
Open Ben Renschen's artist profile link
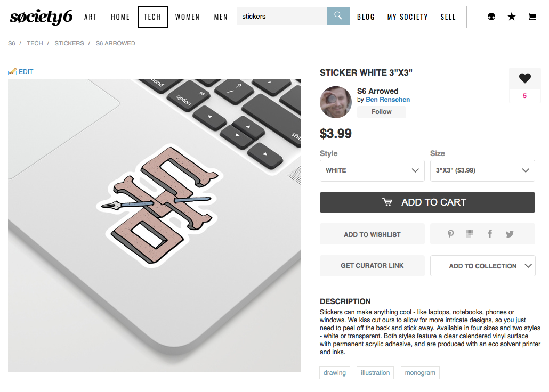pos(387,100)
